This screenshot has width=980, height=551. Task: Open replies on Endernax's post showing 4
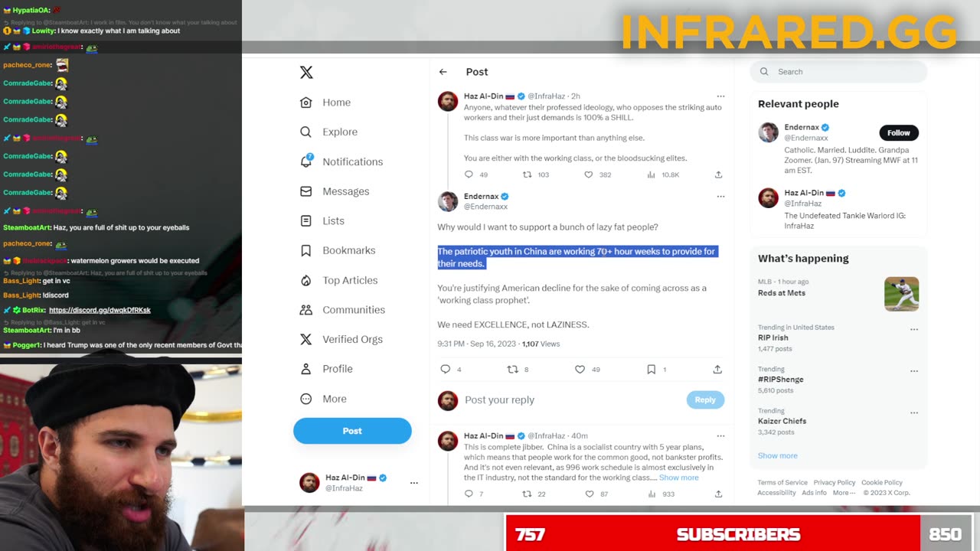(446, 370)
